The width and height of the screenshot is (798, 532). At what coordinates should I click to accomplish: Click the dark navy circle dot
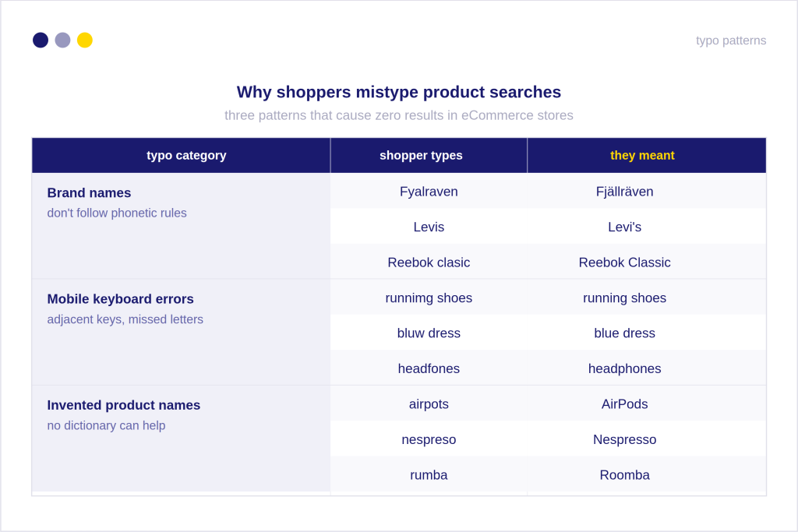tap(41, 41)
